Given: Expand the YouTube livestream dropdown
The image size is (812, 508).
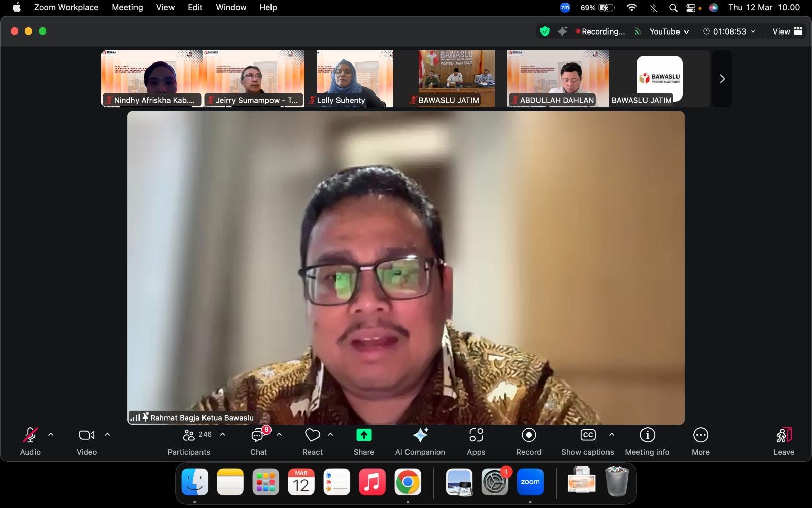Looking at the screenshot, I should point(669,31).
